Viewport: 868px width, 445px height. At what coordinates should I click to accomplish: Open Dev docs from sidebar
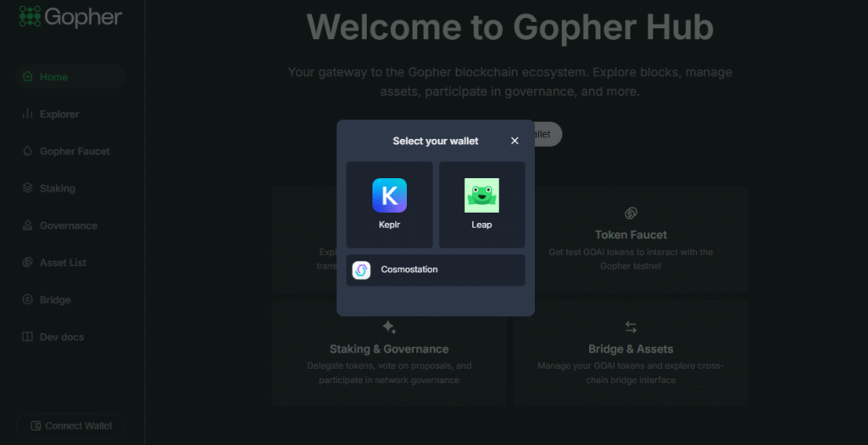[x=61, y=337]
